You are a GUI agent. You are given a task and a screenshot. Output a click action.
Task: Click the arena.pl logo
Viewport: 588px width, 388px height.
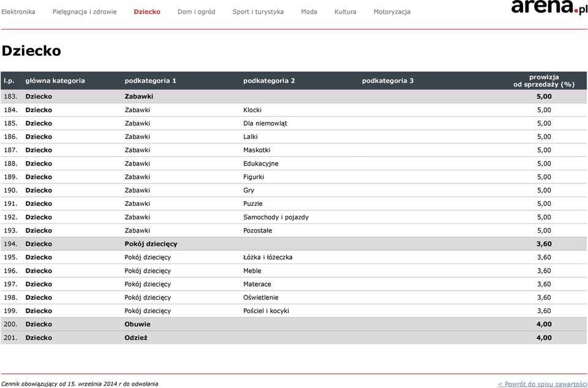[549, 7]
